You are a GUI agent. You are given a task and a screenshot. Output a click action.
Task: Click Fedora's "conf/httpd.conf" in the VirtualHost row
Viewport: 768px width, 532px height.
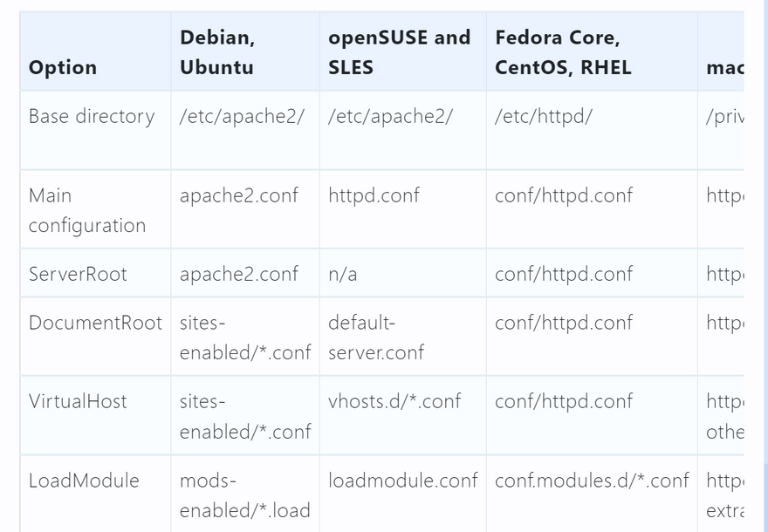click(564, 401)
